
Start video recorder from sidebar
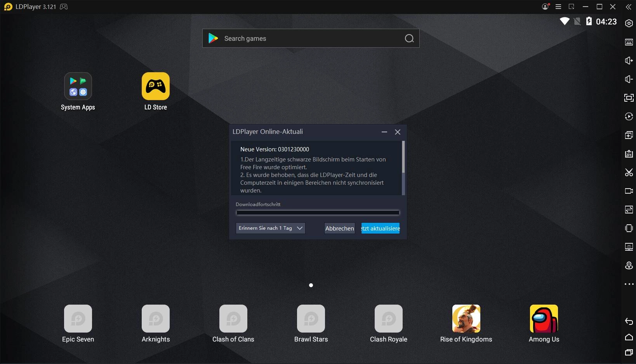click(x=629, y=191)
